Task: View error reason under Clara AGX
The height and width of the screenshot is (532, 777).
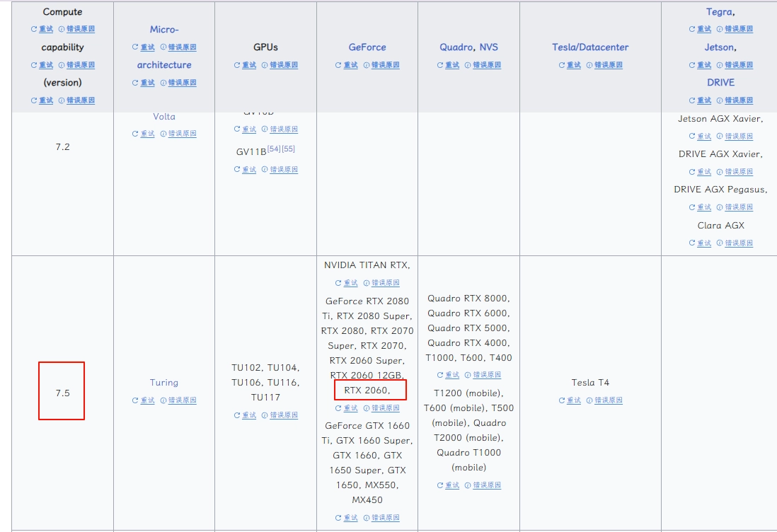Action: click(735, 243)
